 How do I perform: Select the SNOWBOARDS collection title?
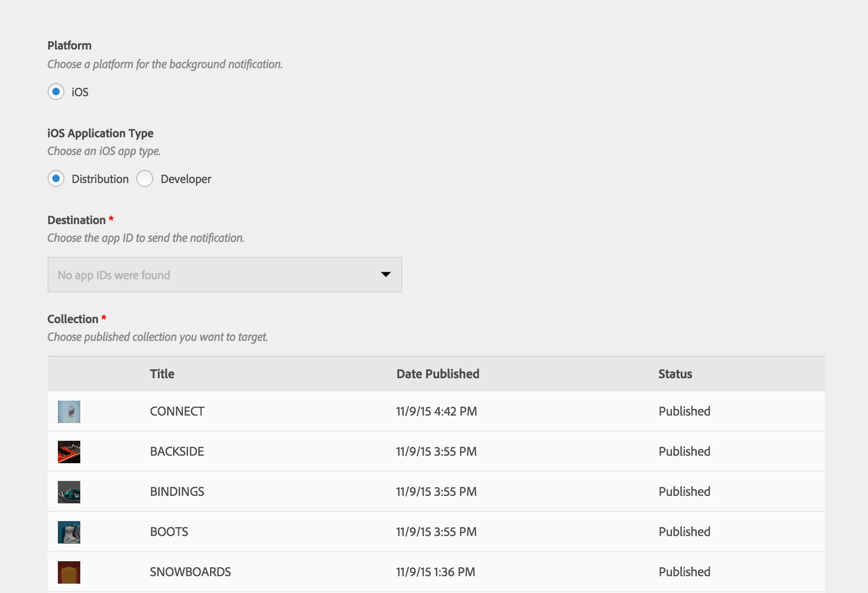tap(190, 572)
